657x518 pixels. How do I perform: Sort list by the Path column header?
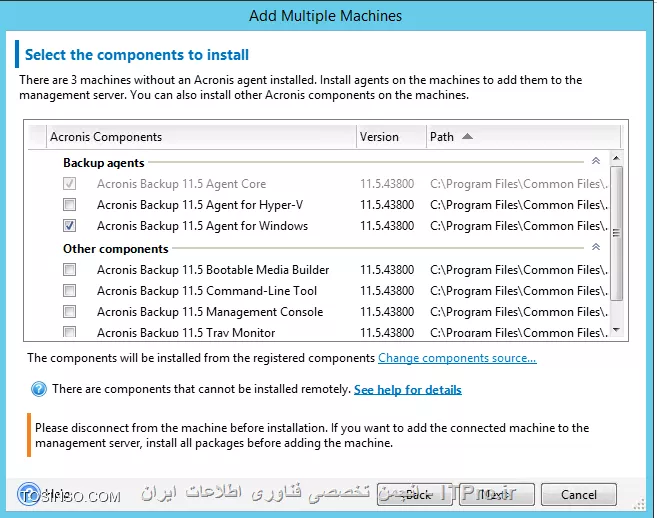(523, 137)
